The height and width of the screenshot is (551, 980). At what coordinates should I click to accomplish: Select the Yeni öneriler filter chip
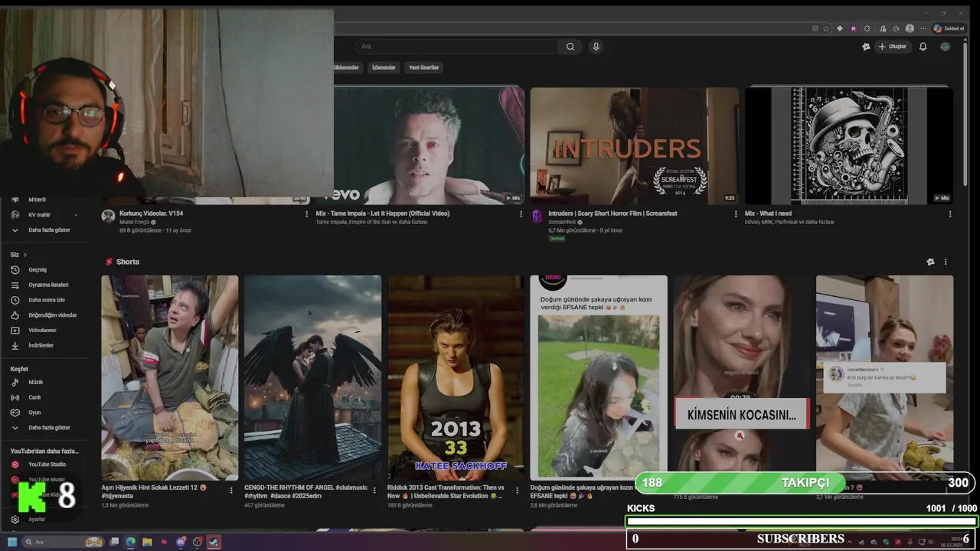(x=423, y=67)
